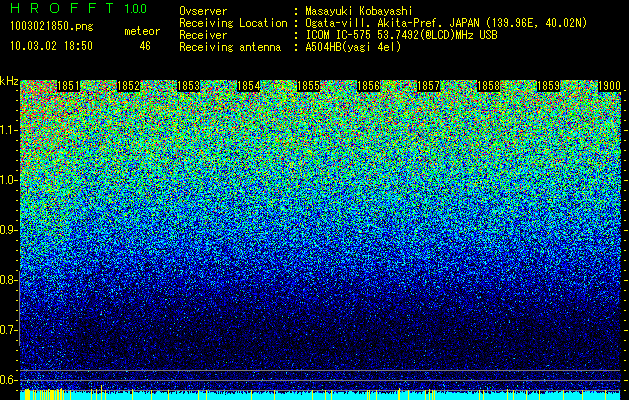629x400 pixels.
Task: Click the meteor count 46
Action: click(145, 46)
